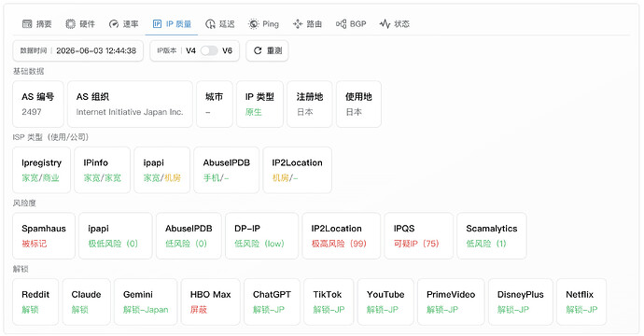Click Scamalytics 低风险 (1) value
Viewport: 644px width, 336px height.
coord(486,244)
